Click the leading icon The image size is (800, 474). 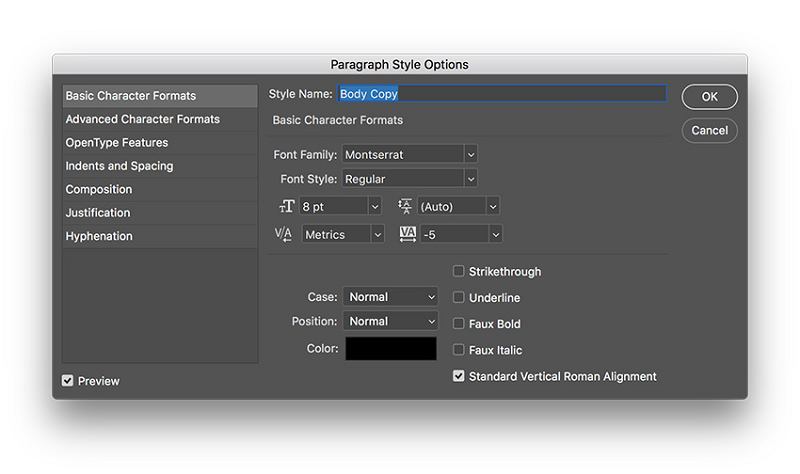(x=405, y=206)
